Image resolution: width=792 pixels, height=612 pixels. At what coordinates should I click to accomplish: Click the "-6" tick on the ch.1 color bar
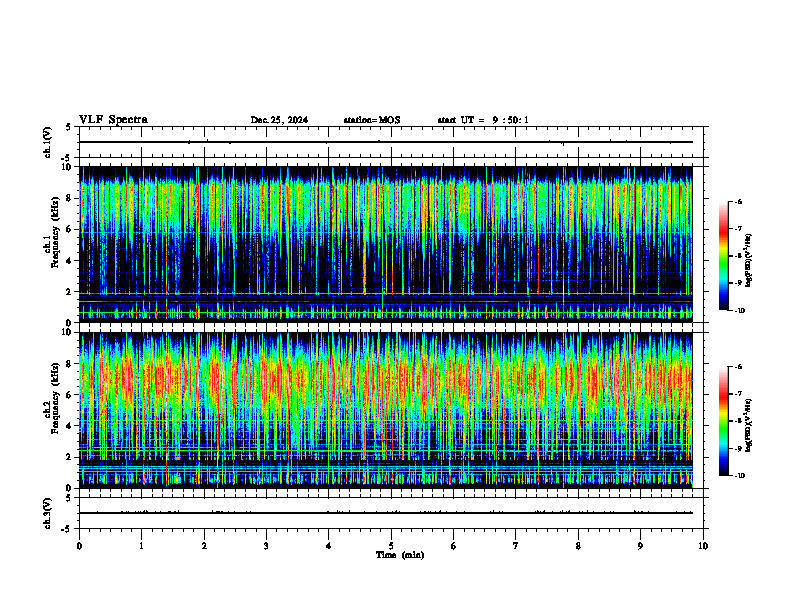tap(738, 201)
